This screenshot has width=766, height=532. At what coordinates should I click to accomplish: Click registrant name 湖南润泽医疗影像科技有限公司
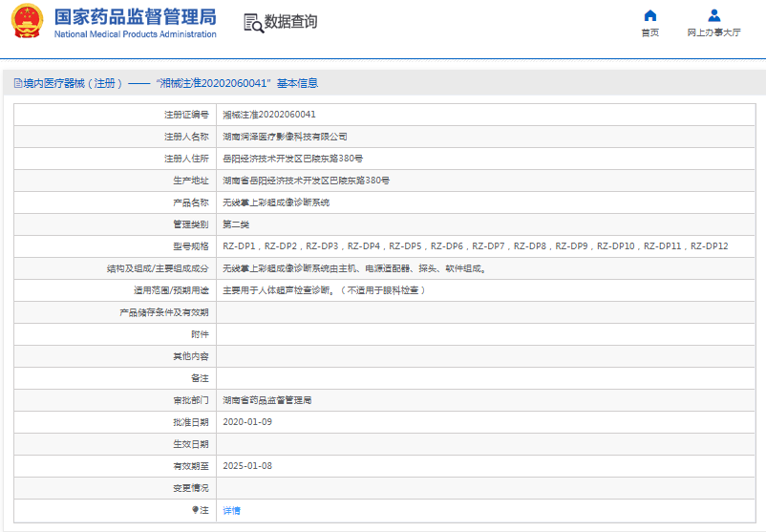(285, 137)
